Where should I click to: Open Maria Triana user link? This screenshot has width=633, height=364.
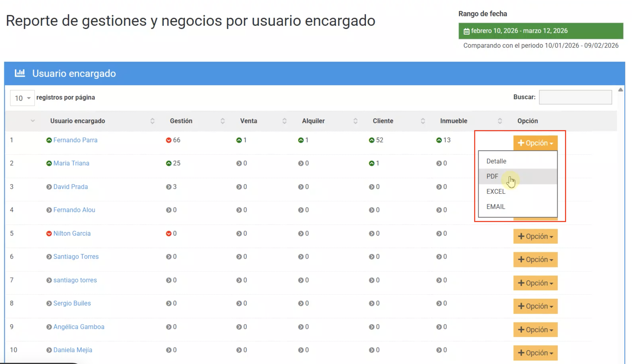(x=71, y=163)
